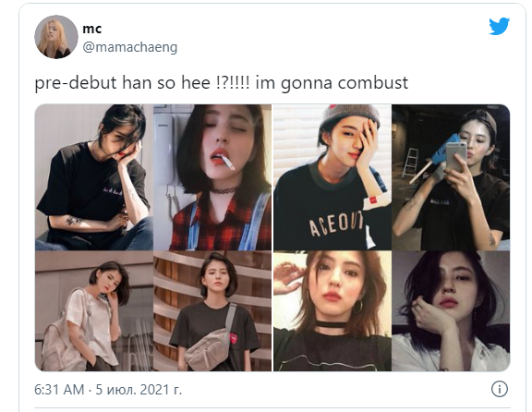Open the mc profile avatar picture
Viewport: 532px width, 412px height.
click(56, 37)
